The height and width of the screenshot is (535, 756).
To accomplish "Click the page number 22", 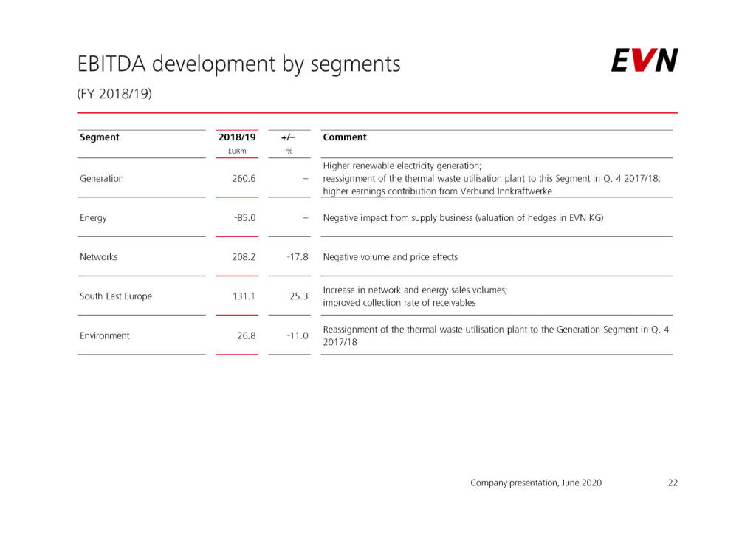I will pos(672,483).
